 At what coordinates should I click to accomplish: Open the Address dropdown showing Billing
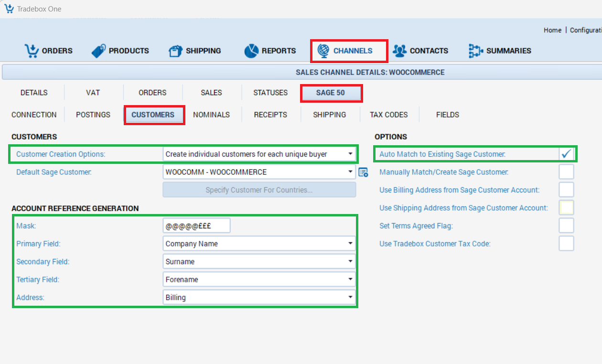pos(259,298)
